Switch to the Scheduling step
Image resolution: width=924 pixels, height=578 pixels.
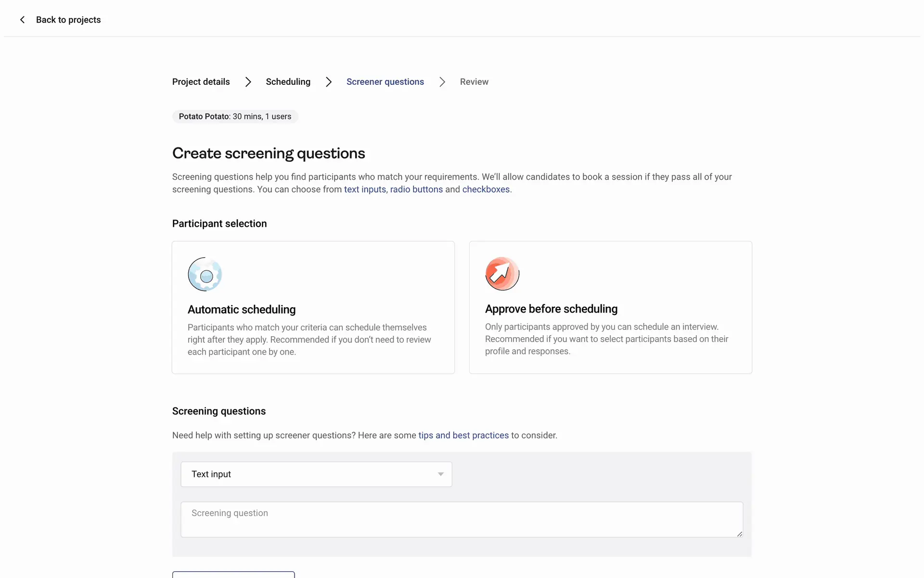[x=288, y=82]
